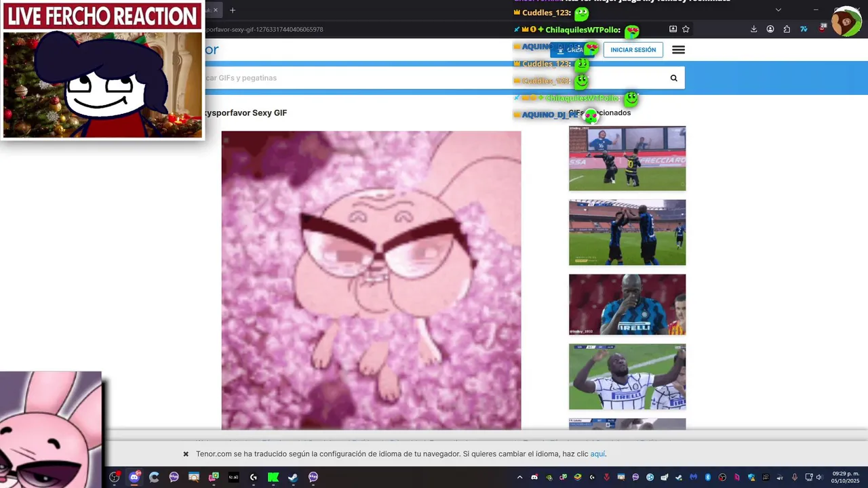Expand the list-all-tabs chevron

click(x=778, y=9)
